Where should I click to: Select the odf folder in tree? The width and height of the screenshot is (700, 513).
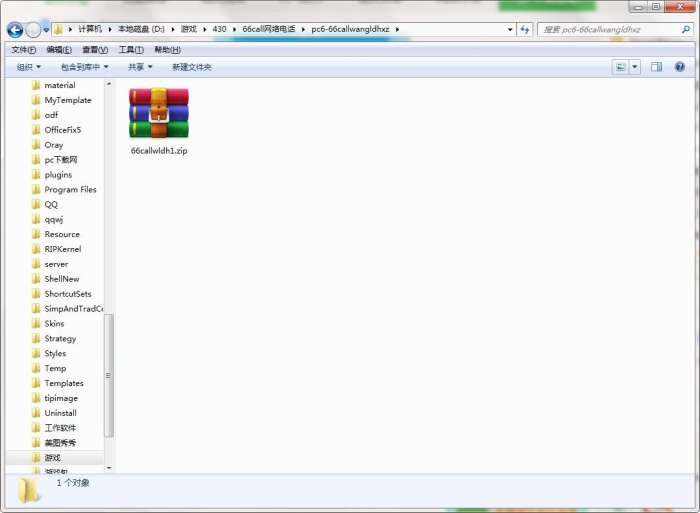51,115
